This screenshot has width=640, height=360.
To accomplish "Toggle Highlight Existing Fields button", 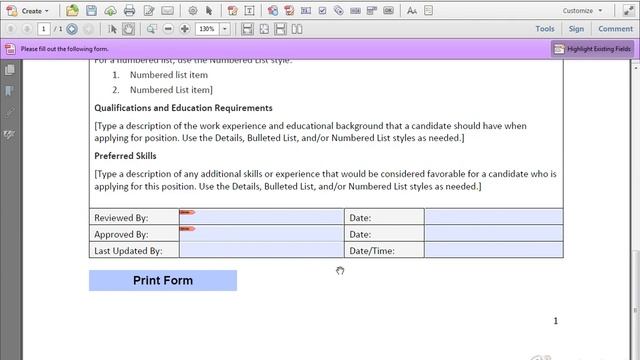I will [592, 49].
